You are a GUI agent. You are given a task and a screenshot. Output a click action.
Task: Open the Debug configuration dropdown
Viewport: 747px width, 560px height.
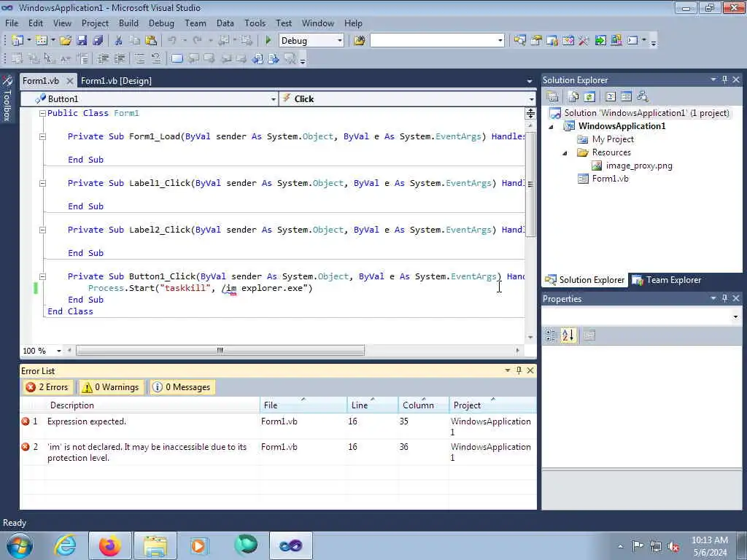point(340,41)
